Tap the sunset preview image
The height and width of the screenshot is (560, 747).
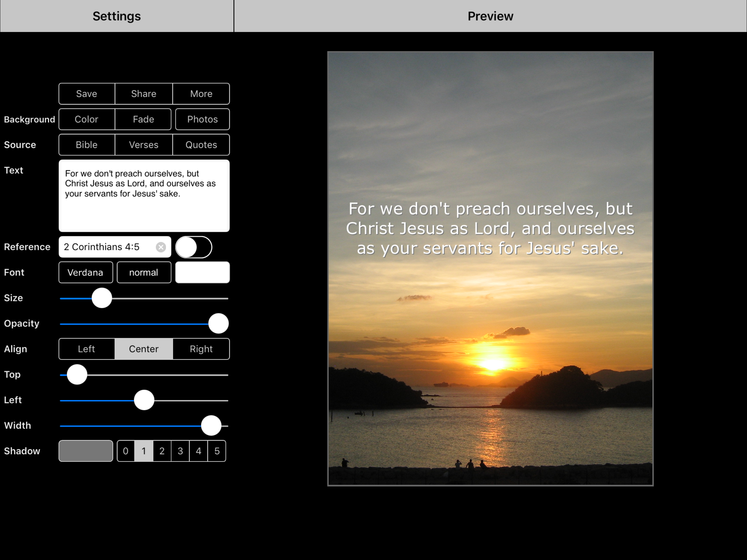pyautogui.click(x=490, y=269)
